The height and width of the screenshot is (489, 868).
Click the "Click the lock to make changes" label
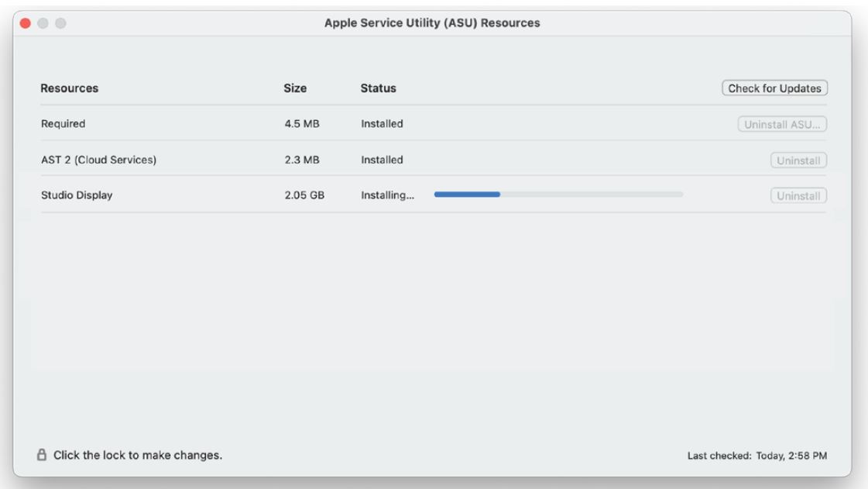point(138,455)
